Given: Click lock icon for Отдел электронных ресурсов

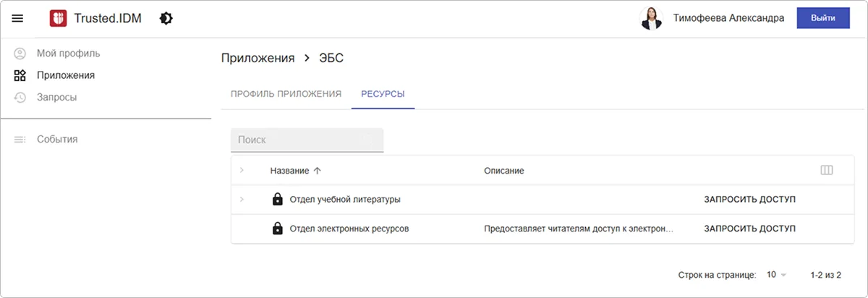Looking at the screenshot, I should (276, 229).
